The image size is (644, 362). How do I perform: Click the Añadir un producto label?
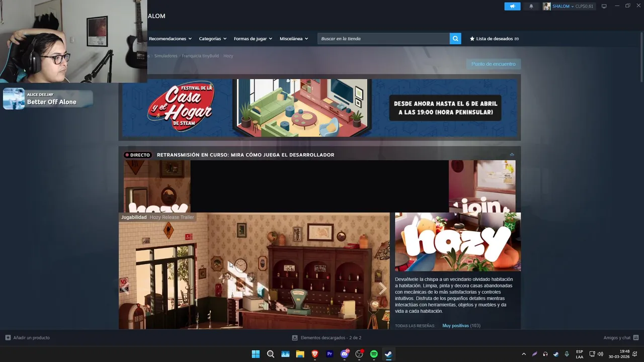pos(31,338)
